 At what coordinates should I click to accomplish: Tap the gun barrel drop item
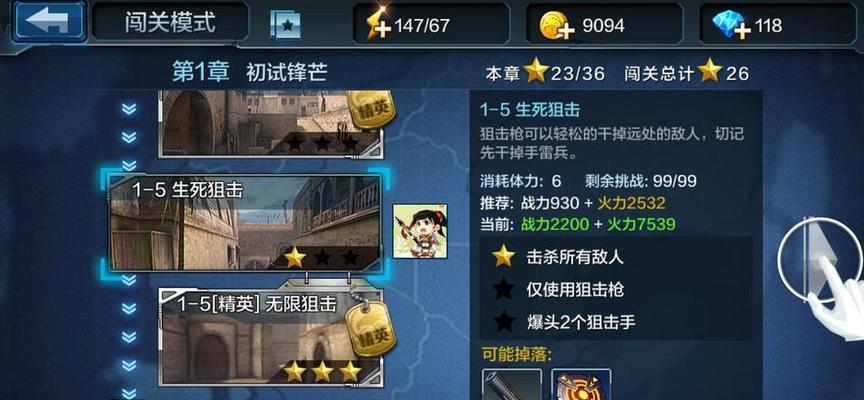click(512, 384)
